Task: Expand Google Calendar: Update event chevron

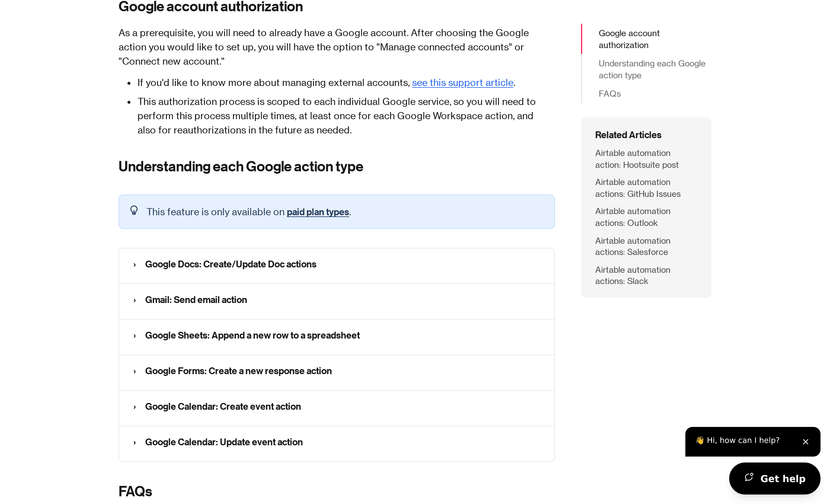Action: 135,443
